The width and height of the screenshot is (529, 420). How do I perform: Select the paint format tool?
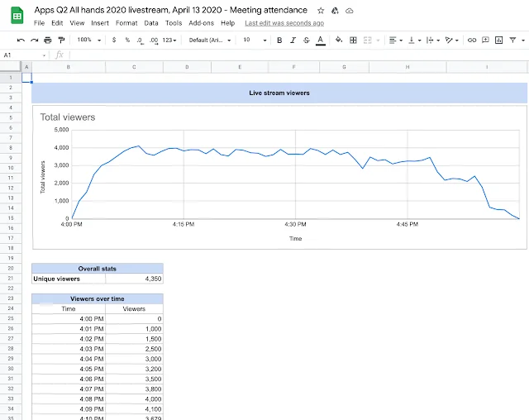tap(61, 40)
